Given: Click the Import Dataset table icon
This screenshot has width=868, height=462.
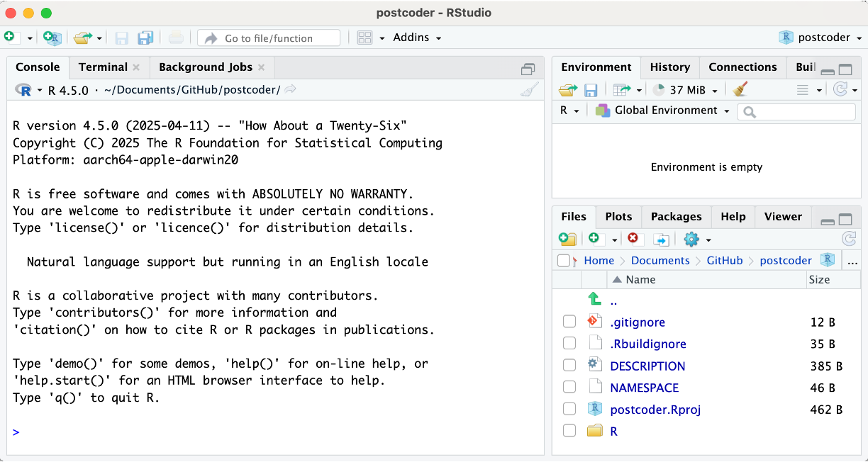Looking at the screenshot, I should pyautogui.click(x=622, y=90).
